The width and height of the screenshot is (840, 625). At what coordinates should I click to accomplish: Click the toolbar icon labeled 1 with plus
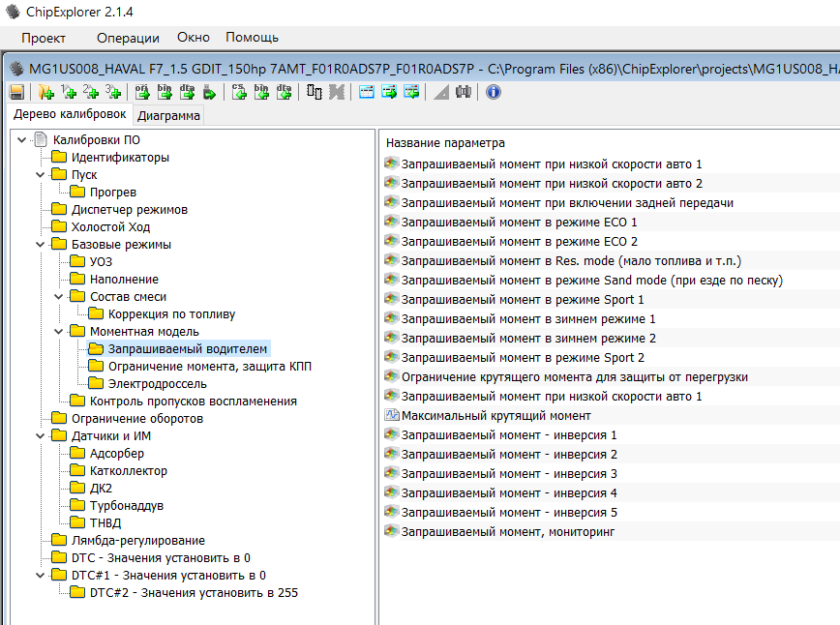coord(68,92)
